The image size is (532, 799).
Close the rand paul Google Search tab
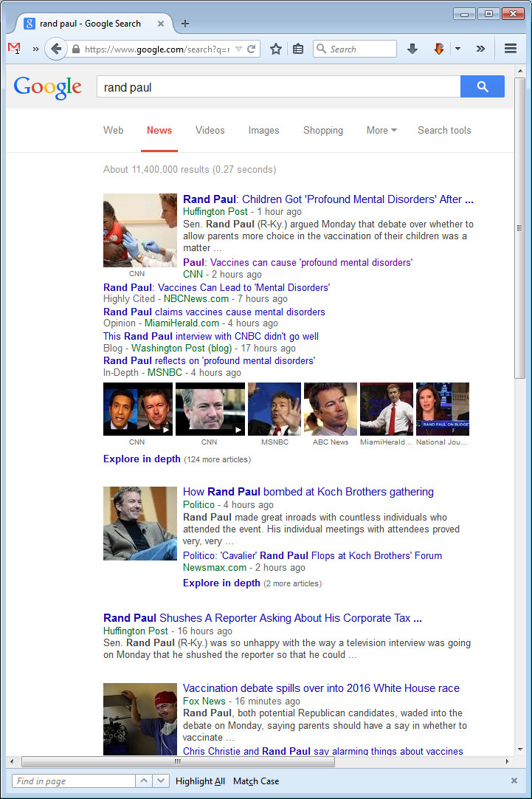point(160,24)
